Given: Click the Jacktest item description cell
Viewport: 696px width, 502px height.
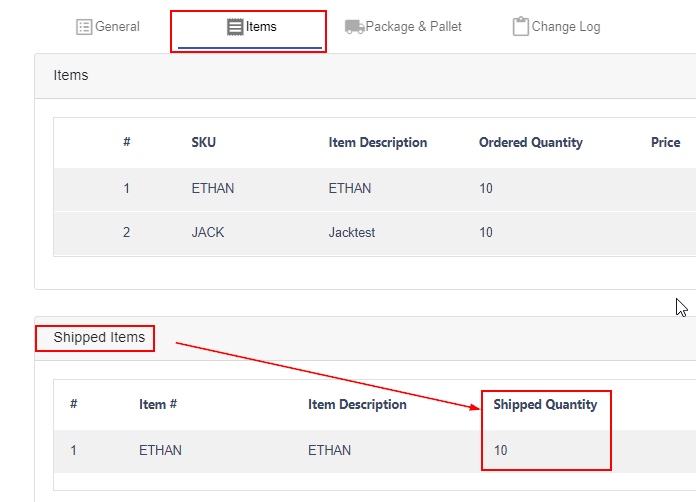Looking at the screenshot, I should coord(352,232).
